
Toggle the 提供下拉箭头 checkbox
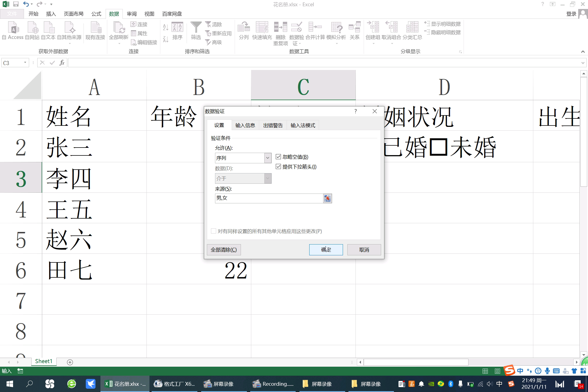click(278, 167)
